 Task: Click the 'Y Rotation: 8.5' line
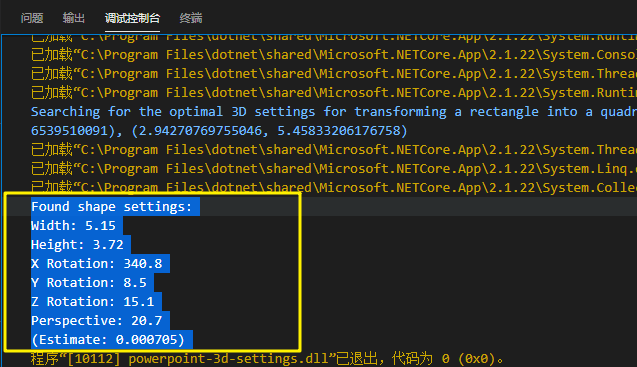(89, 283)
